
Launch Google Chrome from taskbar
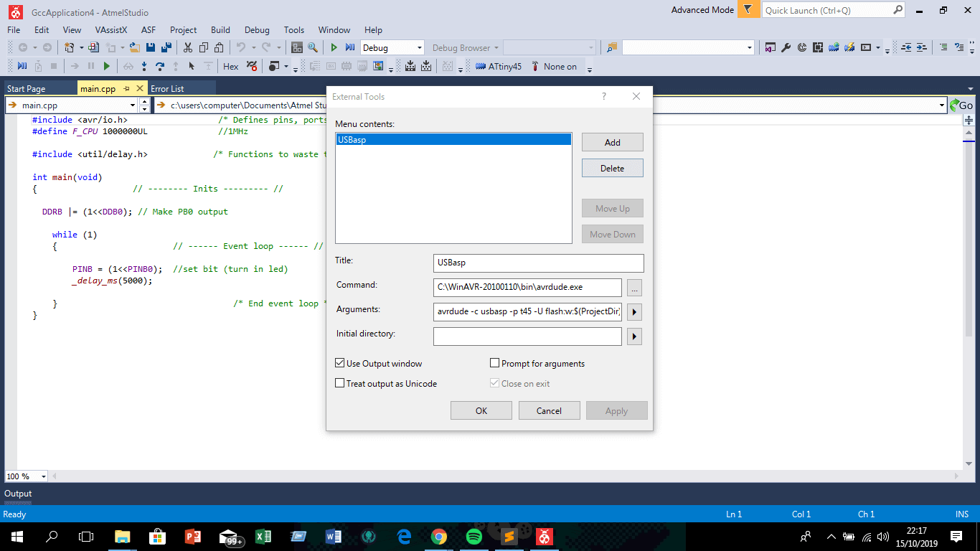[x=439, y=536]
